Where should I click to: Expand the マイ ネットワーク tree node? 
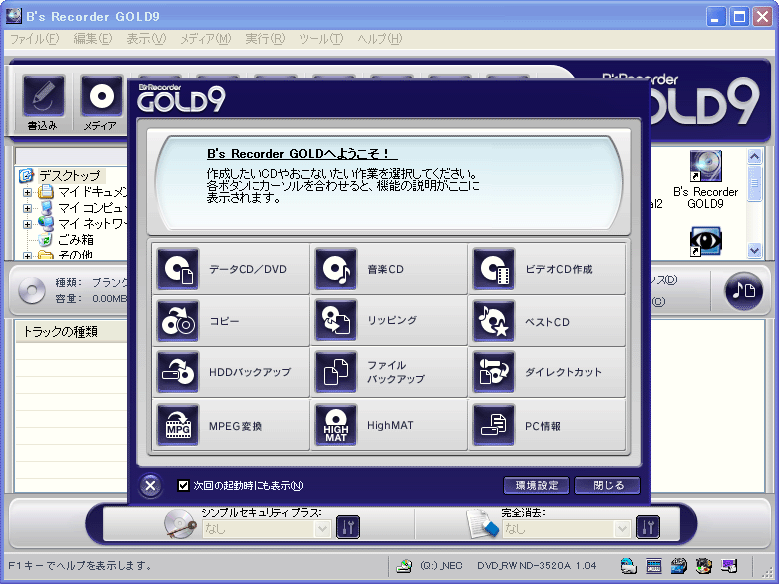click(x=27, y=224)
